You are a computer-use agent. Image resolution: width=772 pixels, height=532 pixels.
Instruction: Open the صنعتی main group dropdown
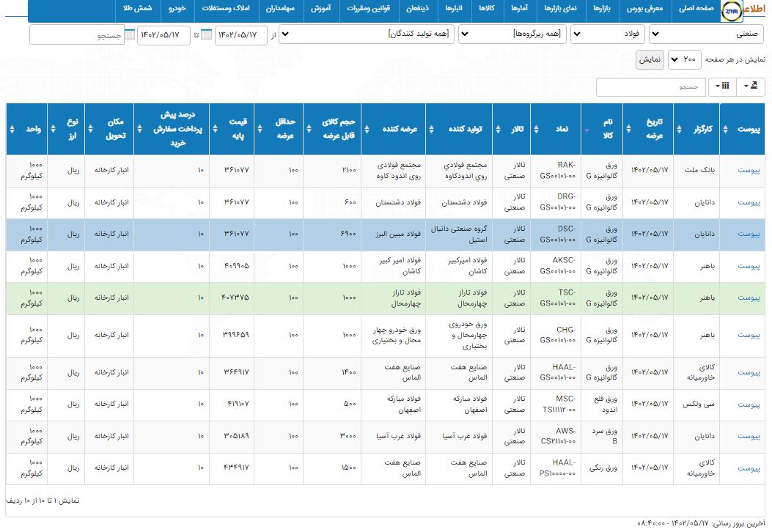pos(707,34)
